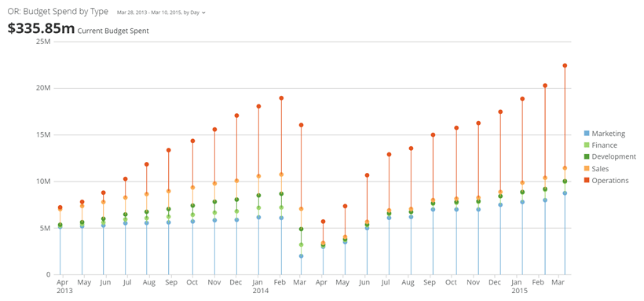Select the Sales point for Feb 2014
Screen dimensions: 644x301
point(281,174)
